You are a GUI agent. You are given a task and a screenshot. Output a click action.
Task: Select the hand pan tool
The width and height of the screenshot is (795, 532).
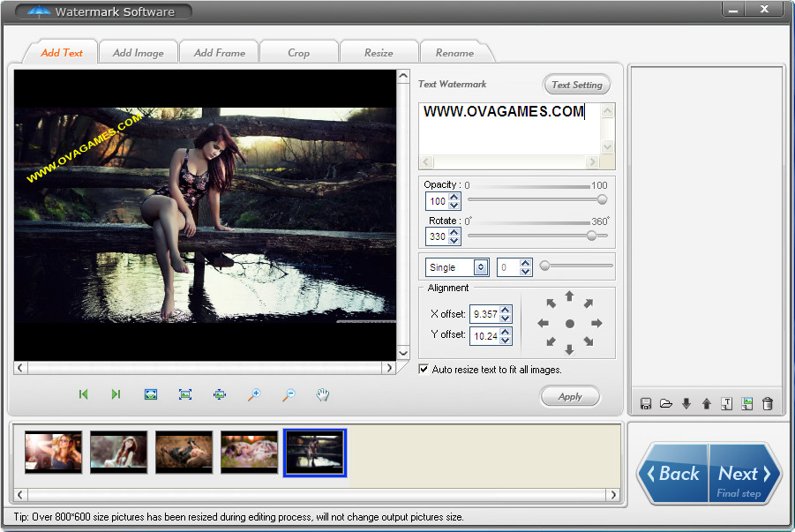point(322,394)
